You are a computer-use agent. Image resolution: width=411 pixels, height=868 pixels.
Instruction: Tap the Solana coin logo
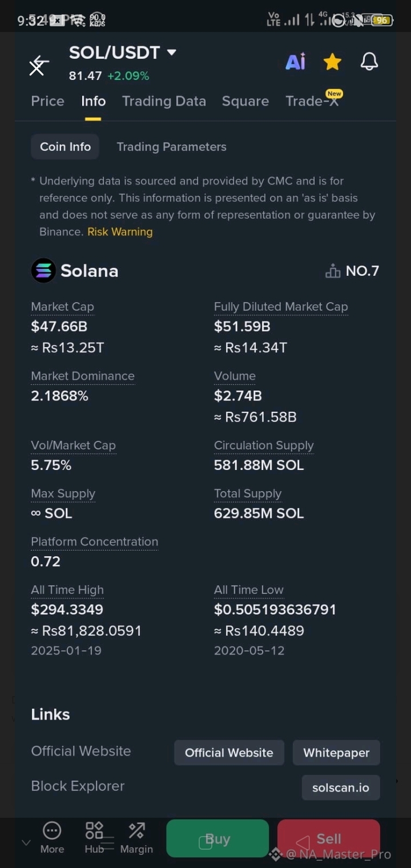43,271
